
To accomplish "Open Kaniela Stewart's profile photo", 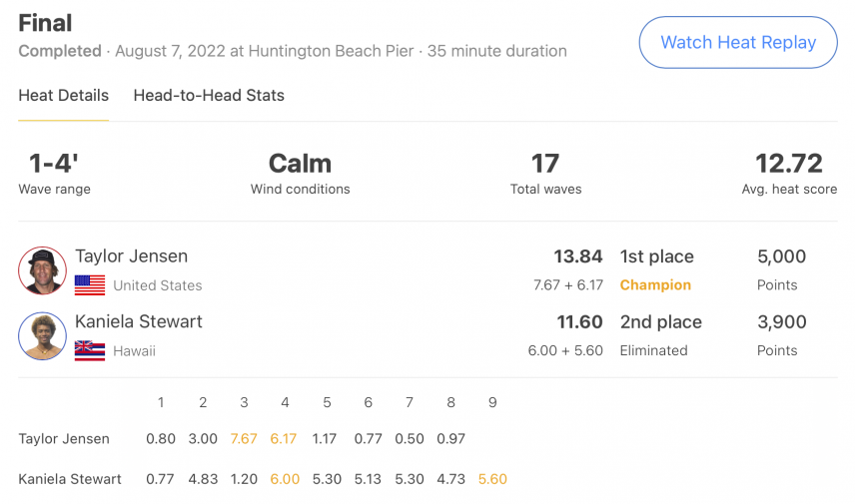I will tap(43, 336).
